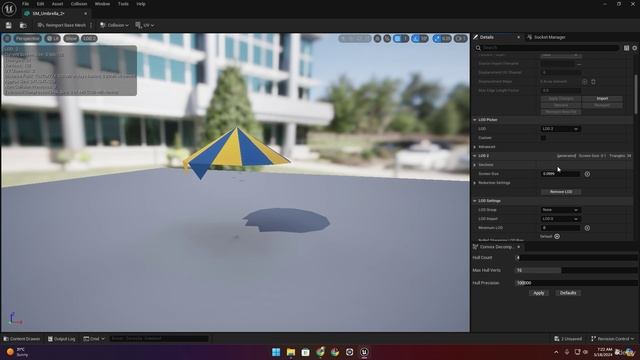Edit the Screen Size value field

(560, 174)
